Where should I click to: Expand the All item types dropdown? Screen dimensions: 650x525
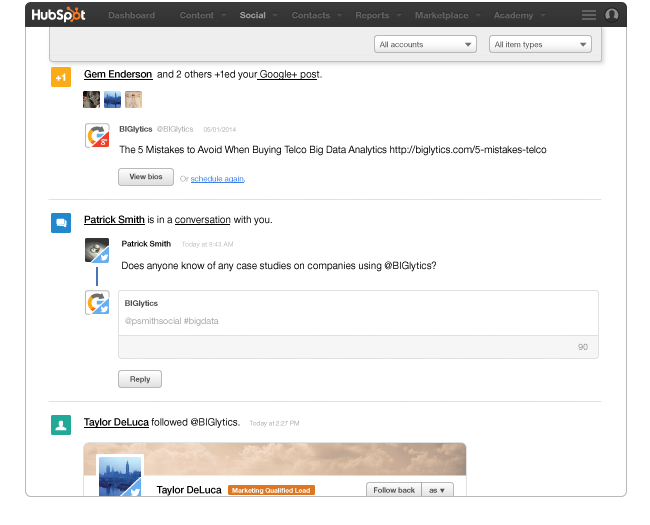click(x=540, y=44)
